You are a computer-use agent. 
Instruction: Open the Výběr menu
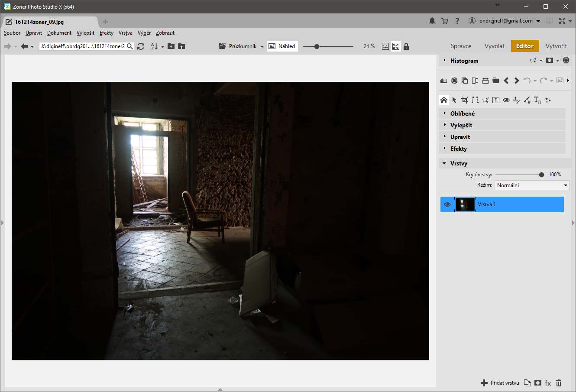pyautogui.click(x=144, y=33)
